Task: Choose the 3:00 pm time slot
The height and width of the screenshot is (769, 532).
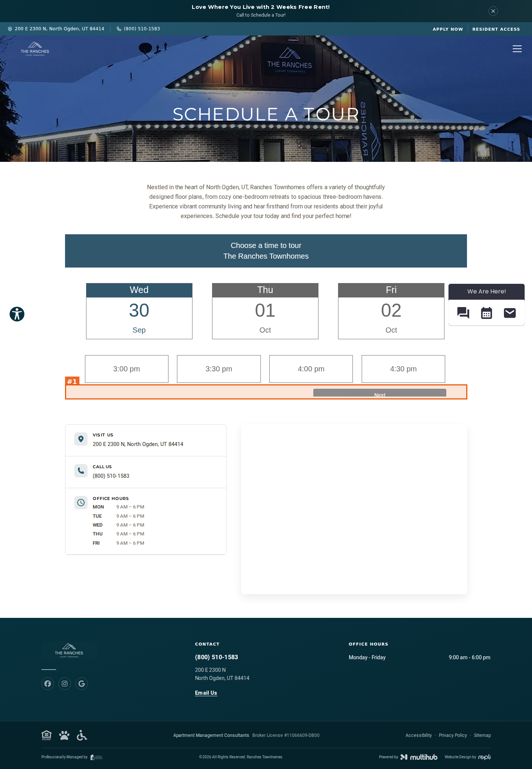Action: [x=127, y=369]
